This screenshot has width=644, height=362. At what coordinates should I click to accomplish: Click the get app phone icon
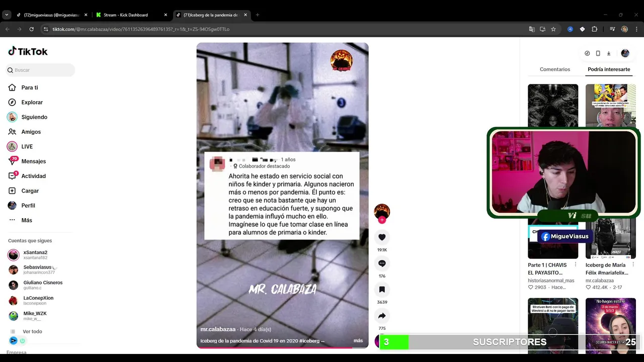598,53
